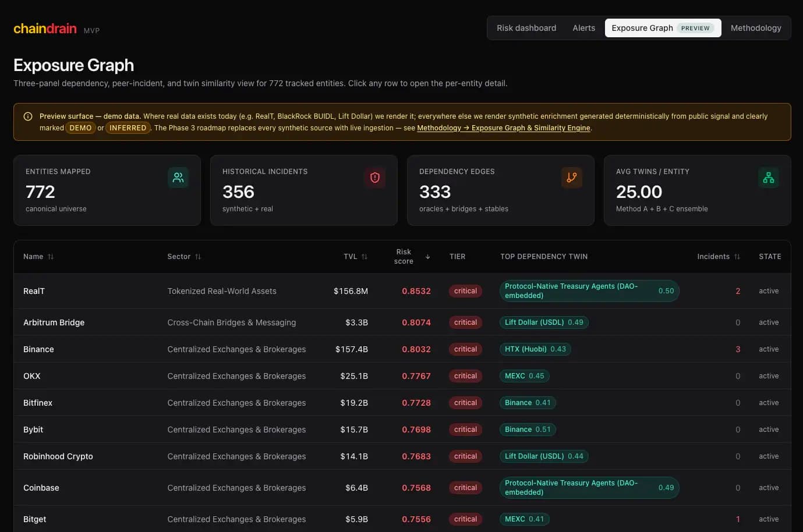Image resolution: width=803 pixels, height=532 pixels.
Task: Click the TOP DEPENDENCY TWIN column header
Action: 544,257
